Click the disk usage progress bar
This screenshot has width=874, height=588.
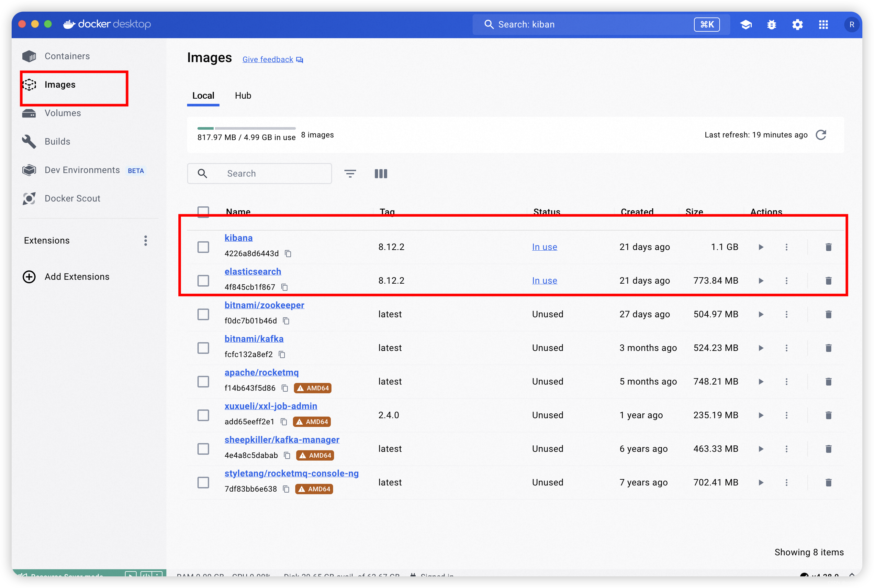pos(246,129)
